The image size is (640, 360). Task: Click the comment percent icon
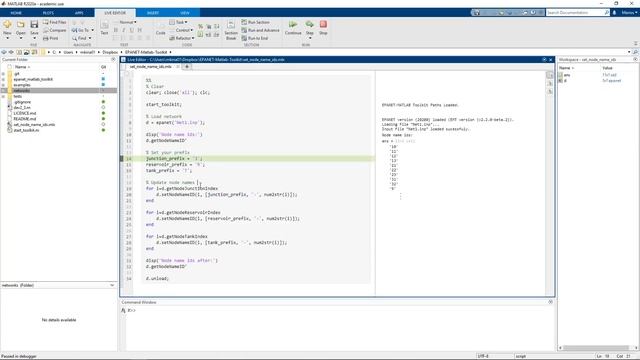pyautogui.click(x=200, y=27)
